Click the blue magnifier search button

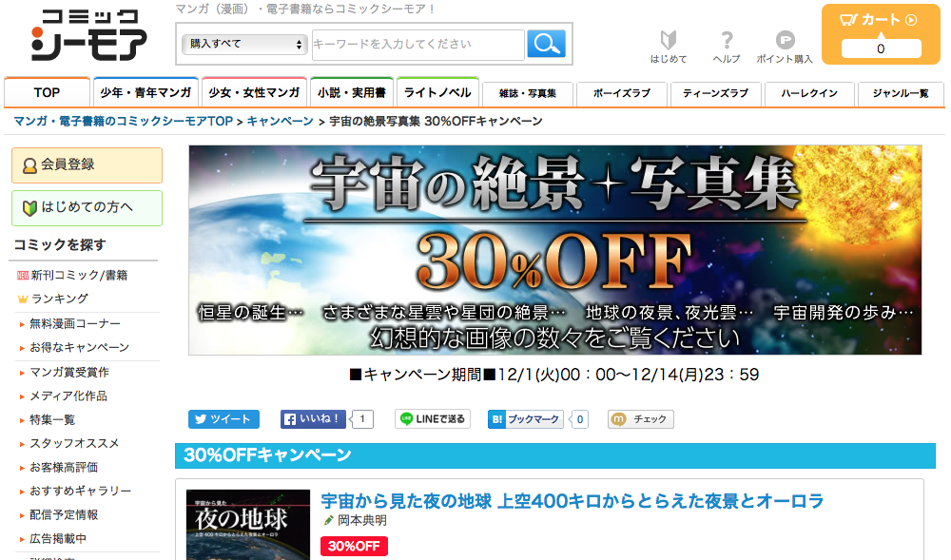coord(547,44)
